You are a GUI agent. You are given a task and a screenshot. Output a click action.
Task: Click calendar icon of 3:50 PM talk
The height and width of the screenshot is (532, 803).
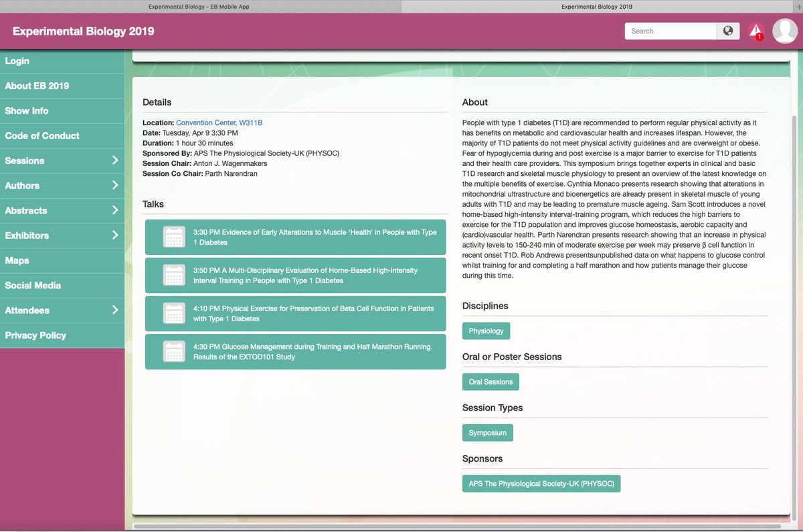(174, 275)
